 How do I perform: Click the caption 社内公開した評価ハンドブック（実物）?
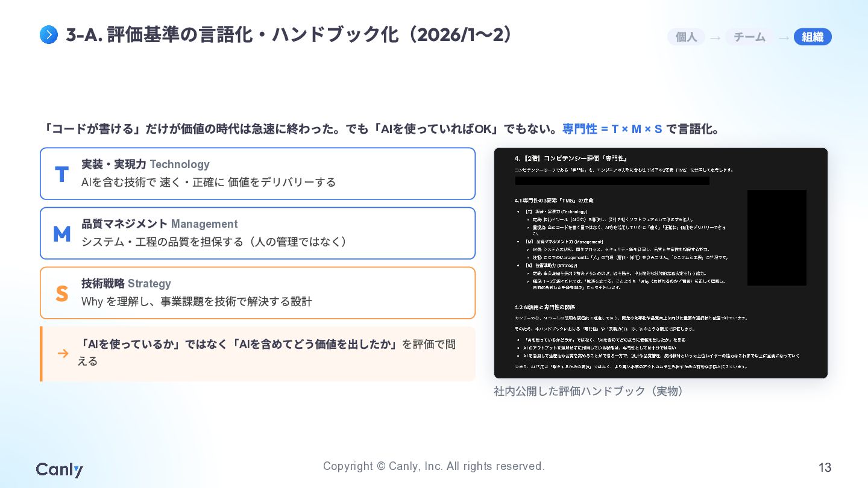tap(589, 392)
